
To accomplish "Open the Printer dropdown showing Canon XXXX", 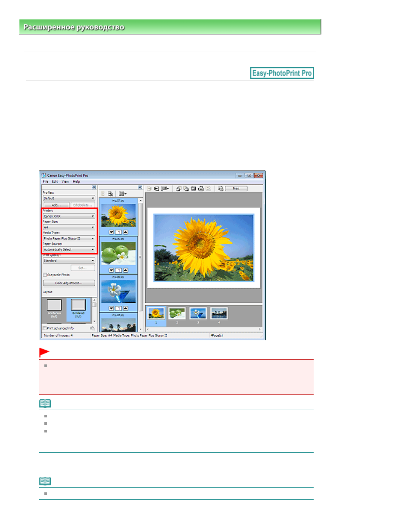I will [x=69, y=216].
